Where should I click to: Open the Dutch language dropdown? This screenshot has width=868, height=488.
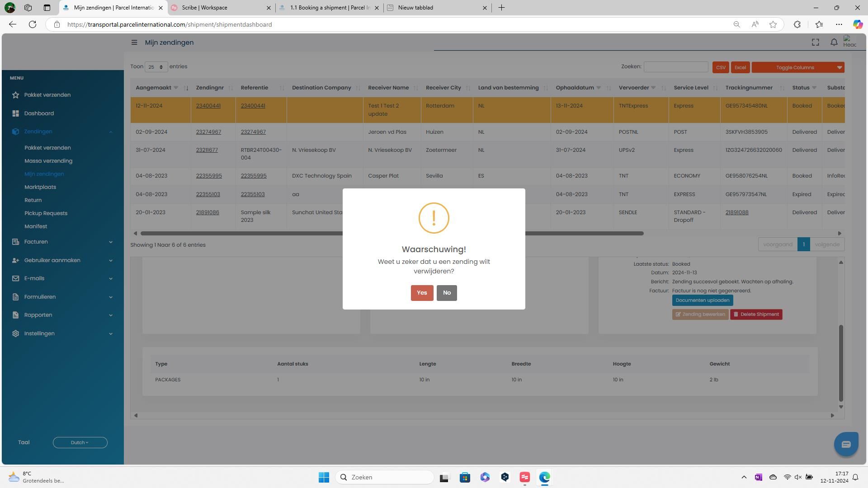(x=80, y=442)
